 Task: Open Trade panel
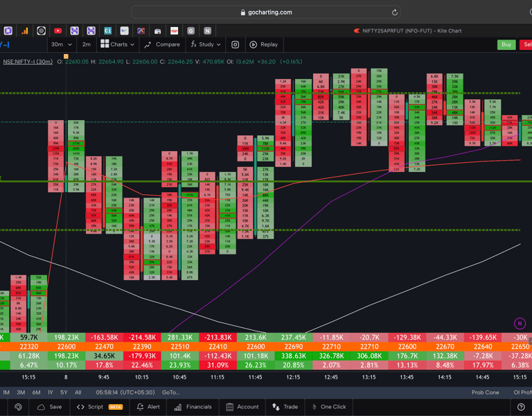[x=285, y=407]
